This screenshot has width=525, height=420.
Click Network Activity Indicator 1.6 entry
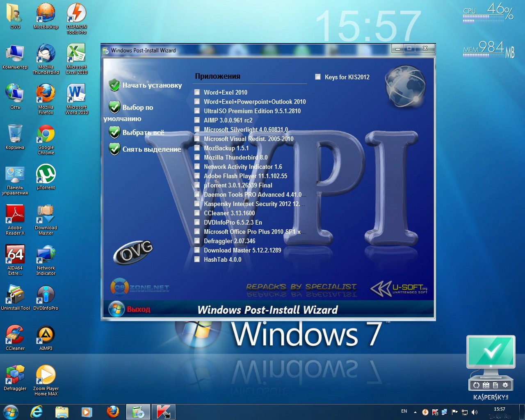pos(243,167)
